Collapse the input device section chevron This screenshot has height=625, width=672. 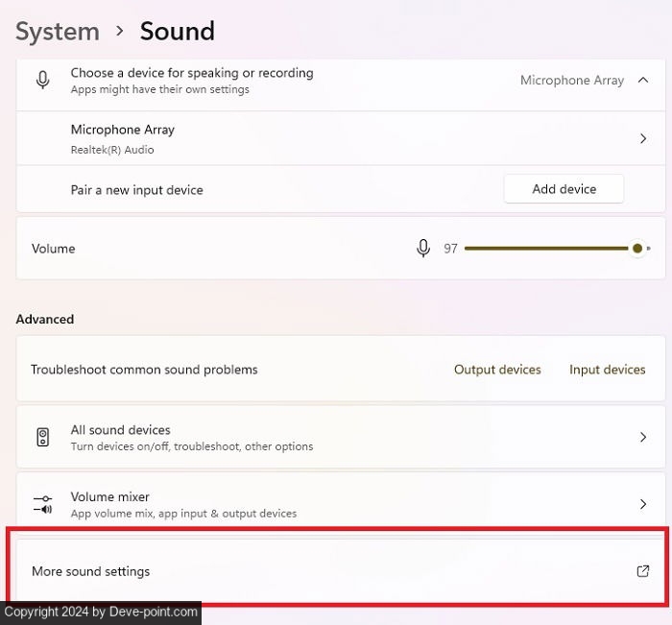643,81
